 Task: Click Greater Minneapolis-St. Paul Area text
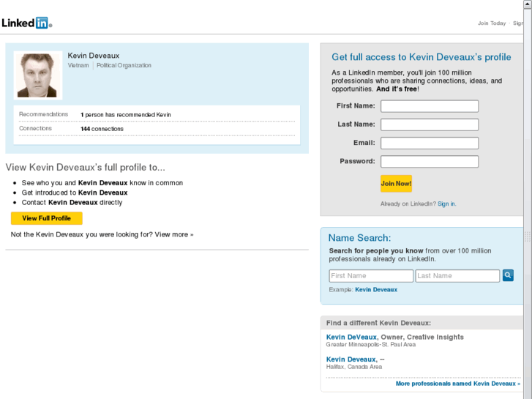[371, 345]
